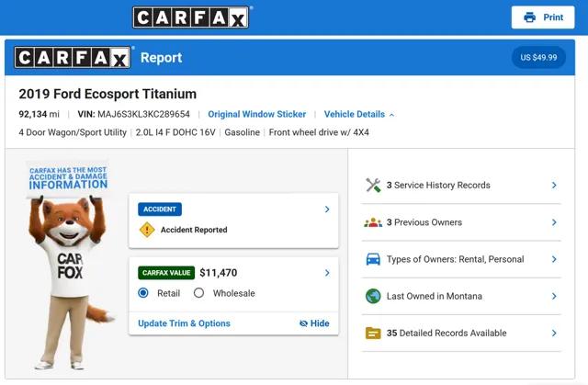Click the fox's Accident & Damage Information sign
This screenshot has width=588, height=385.
(x=68, y=178)
